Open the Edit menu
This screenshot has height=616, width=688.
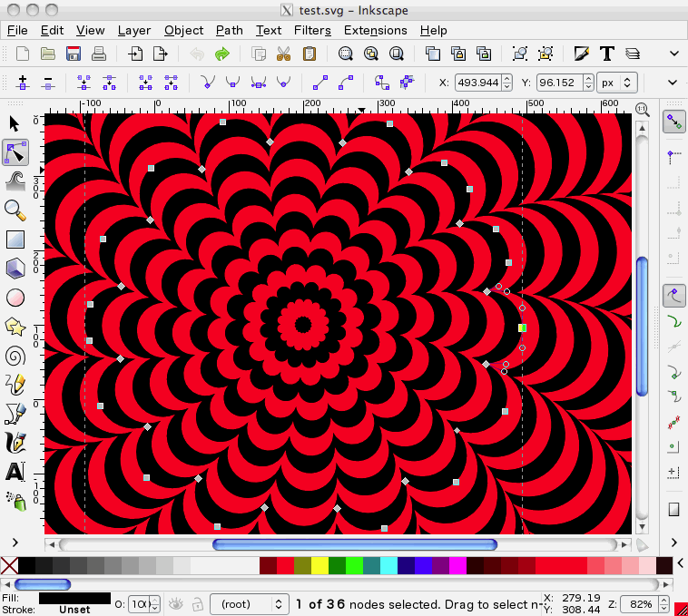tap(53, 30)
